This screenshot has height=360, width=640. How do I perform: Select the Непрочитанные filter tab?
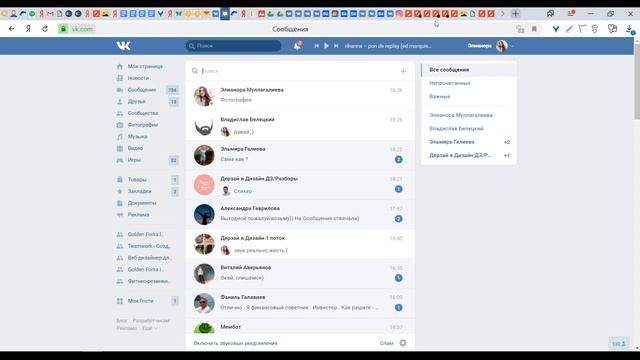pos(469,83)
